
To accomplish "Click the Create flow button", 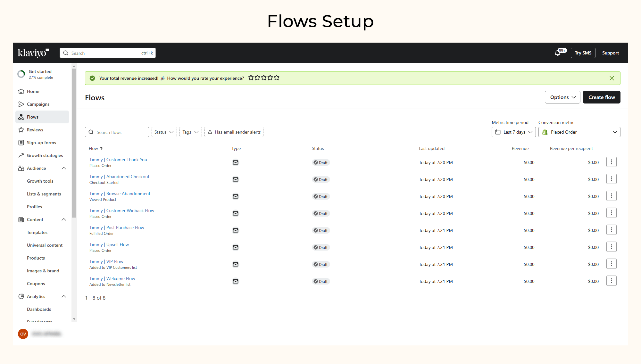I will (x=601, y=97).
